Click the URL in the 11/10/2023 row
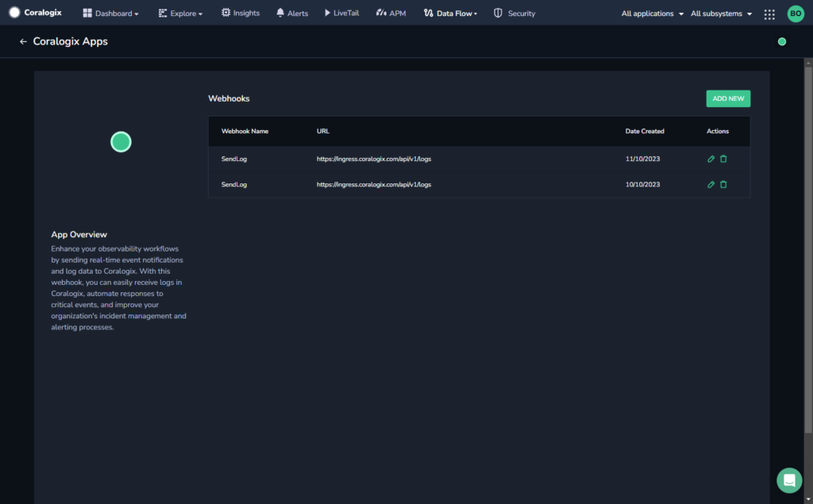 point(374,159)
